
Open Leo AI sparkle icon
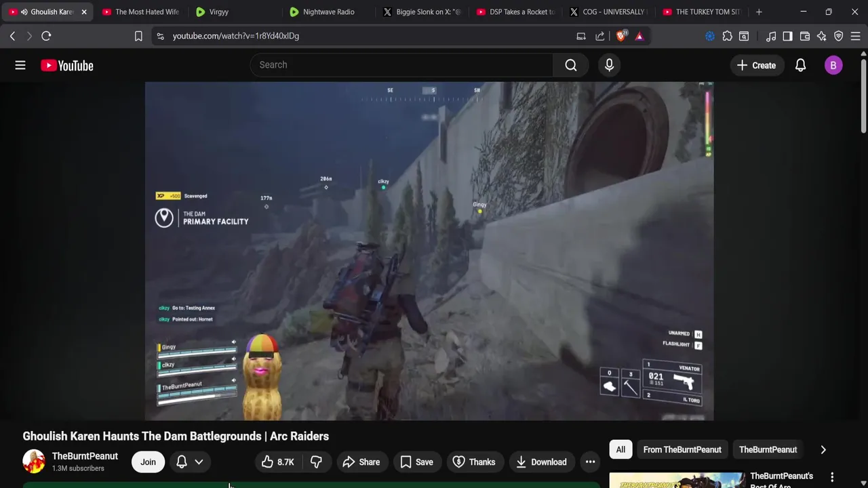(822, 36)
